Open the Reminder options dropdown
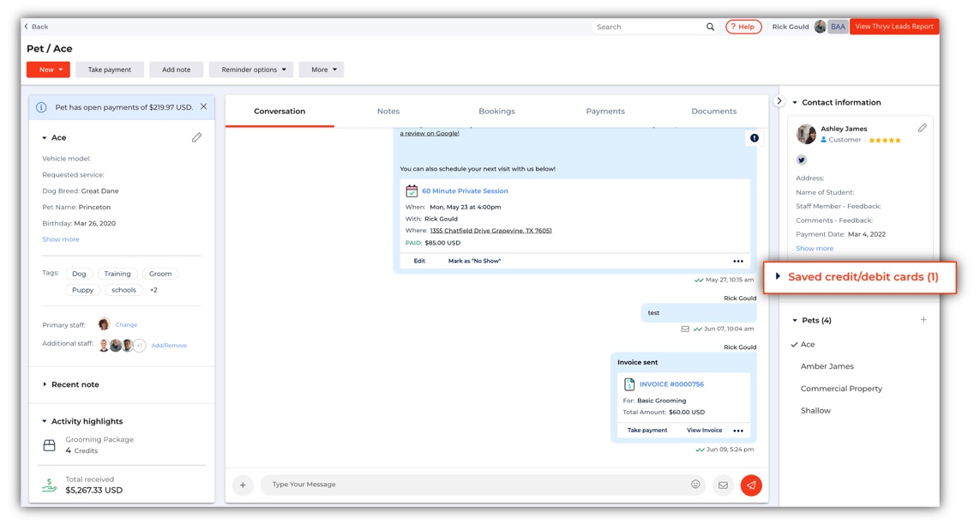This screenshot has height=531, width=980. click(x=253, y=69)
